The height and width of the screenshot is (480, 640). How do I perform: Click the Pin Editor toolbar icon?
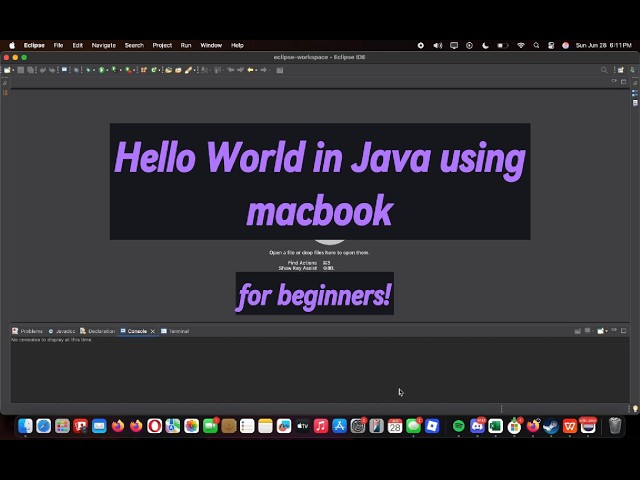click(279, 70)
